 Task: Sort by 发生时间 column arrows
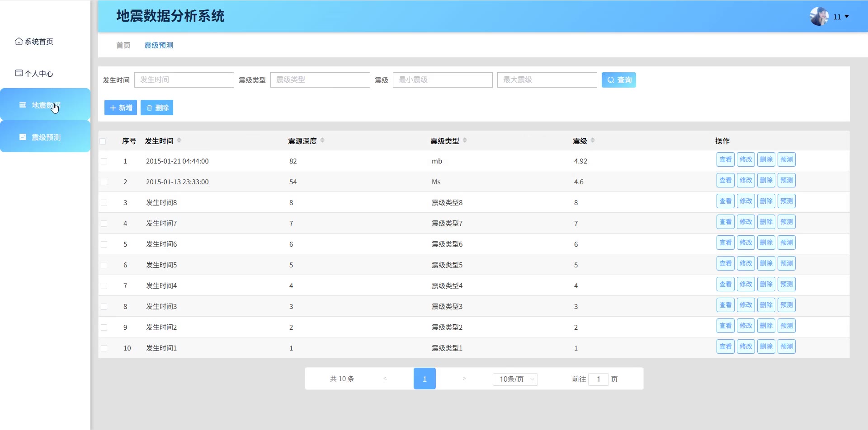click(x=179, y=140)
